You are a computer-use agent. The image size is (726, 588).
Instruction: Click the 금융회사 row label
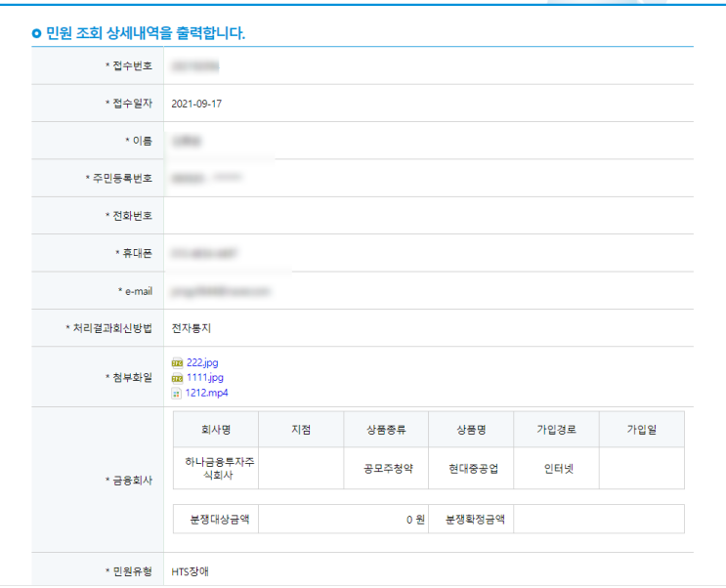[x=129, y=481]
